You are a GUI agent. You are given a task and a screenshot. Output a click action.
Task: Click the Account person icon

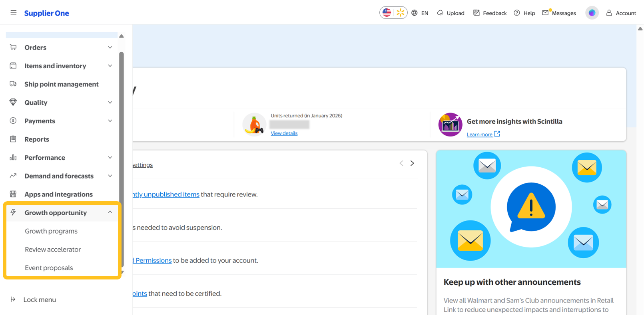coord(609,13)
